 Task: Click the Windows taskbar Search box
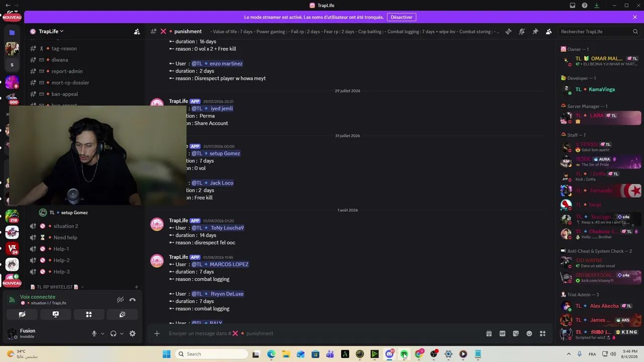(212, 354)
